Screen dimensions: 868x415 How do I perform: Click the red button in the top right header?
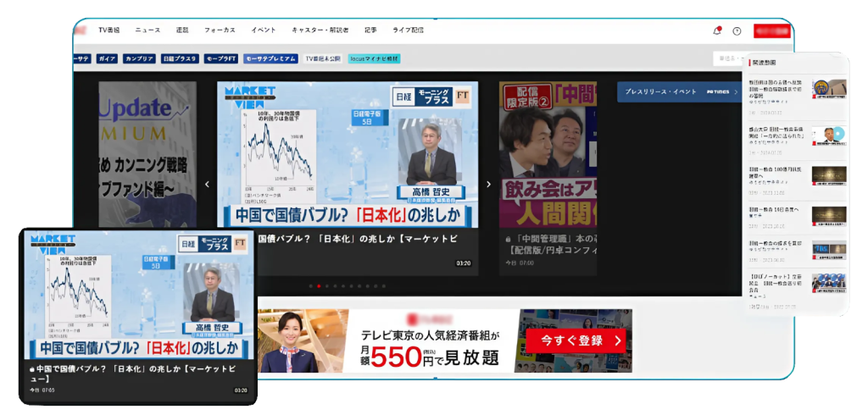coord(771,31)
